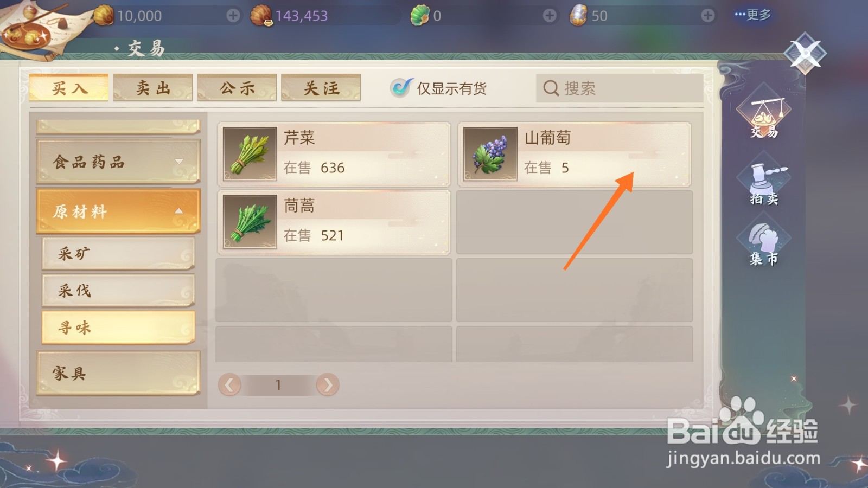Select the 采矿 subcategory
Screen dimensions: 868x488
click(118, 253)
